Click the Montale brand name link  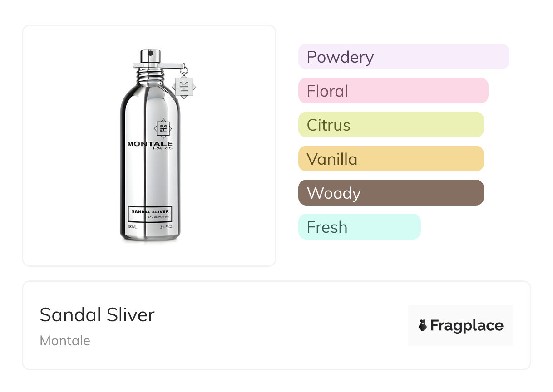[65, 341]
